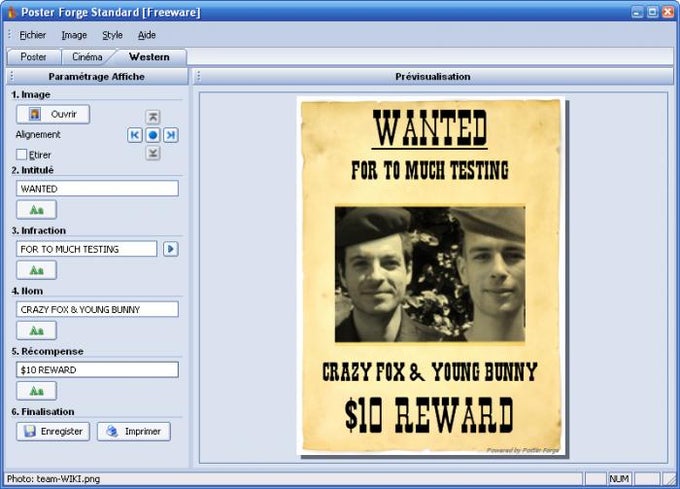Click the menu bar grip handle
This screenshot has width=680, height=489.
click(10, 35)
